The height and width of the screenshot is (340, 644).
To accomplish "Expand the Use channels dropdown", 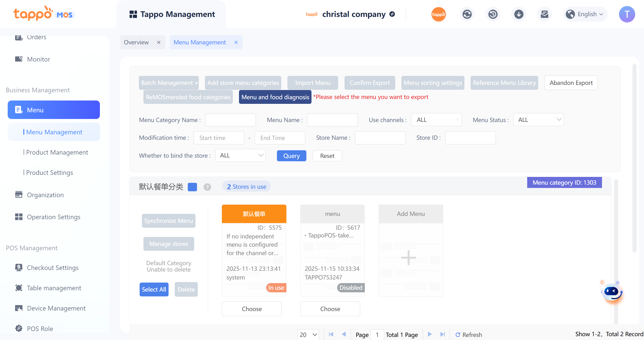I will point(436,120).
